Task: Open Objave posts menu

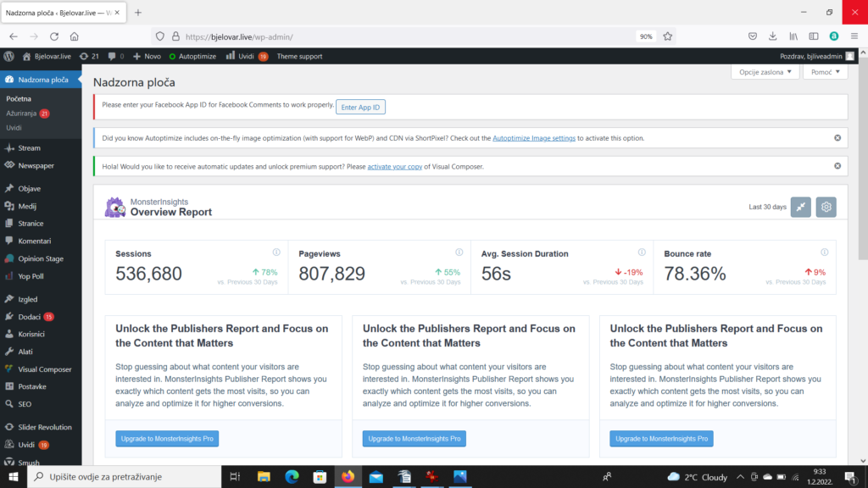Action: [41, 189]
